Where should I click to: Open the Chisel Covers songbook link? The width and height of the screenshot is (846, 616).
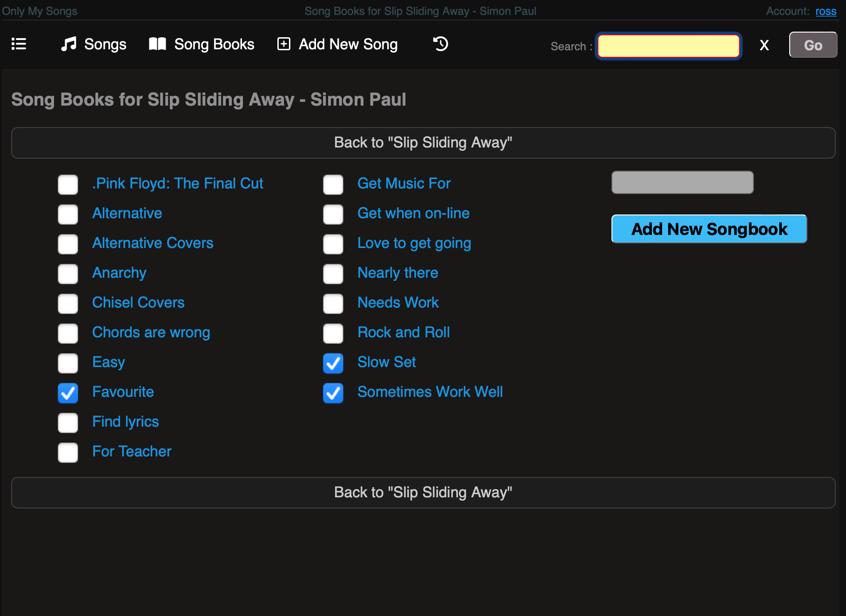[138, 303]
